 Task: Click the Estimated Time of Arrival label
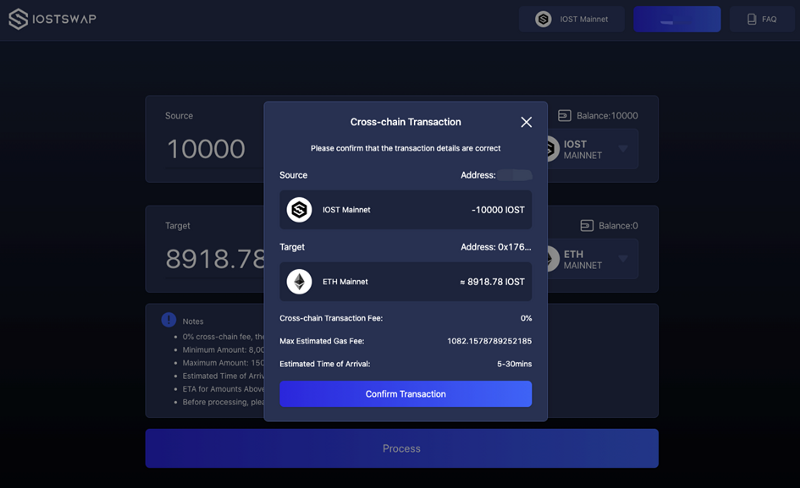coord(324,364)
